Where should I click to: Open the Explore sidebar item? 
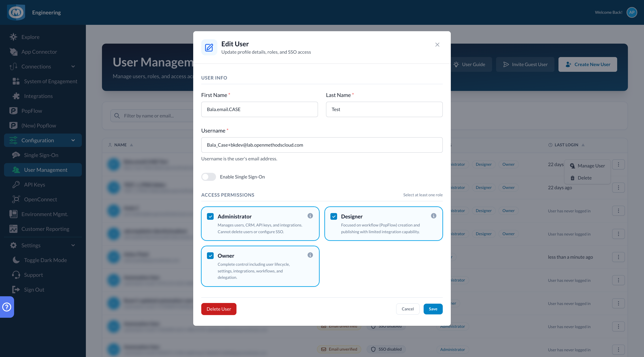pyautogui.click(x=43, y=37)
